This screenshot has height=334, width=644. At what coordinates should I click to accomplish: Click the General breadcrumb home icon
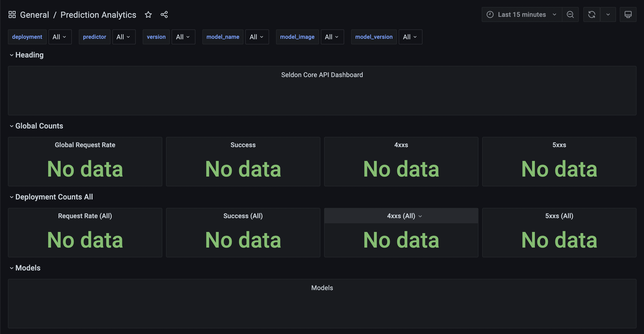(12, 14)
